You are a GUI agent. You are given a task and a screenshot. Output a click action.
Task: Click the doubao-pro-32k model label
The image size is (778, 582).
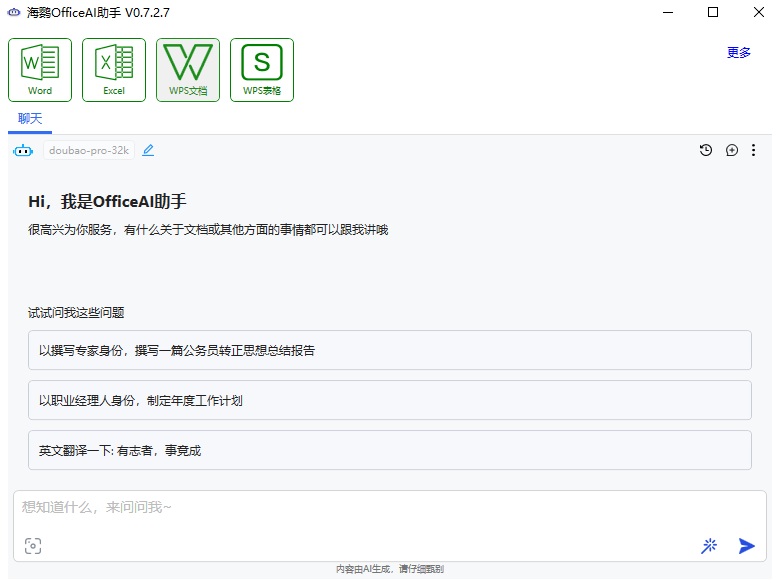click(89, 150)
